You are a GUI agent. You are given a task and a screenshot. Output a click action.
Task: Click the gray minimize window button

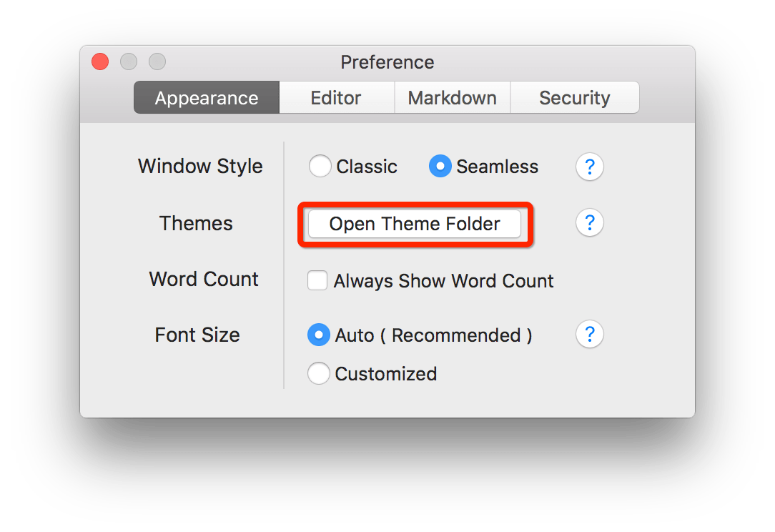click(x=129, y=61)
